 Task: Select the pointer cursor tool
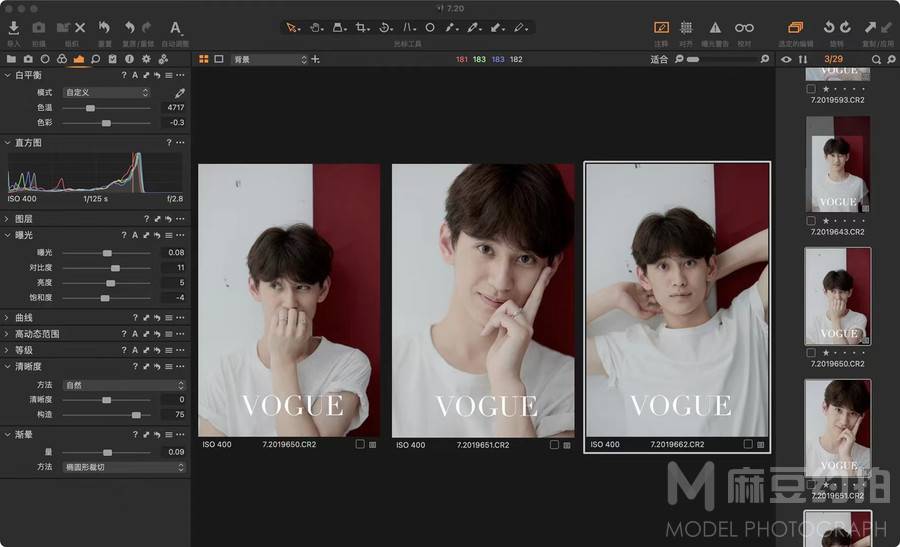[x=292, y=28]
